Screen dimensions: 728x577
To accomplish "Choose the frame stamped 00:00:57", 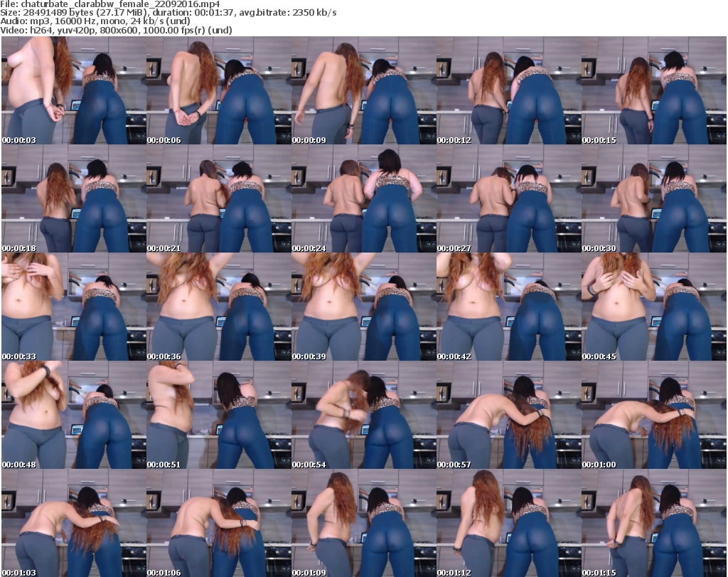I will click(509, 415).
